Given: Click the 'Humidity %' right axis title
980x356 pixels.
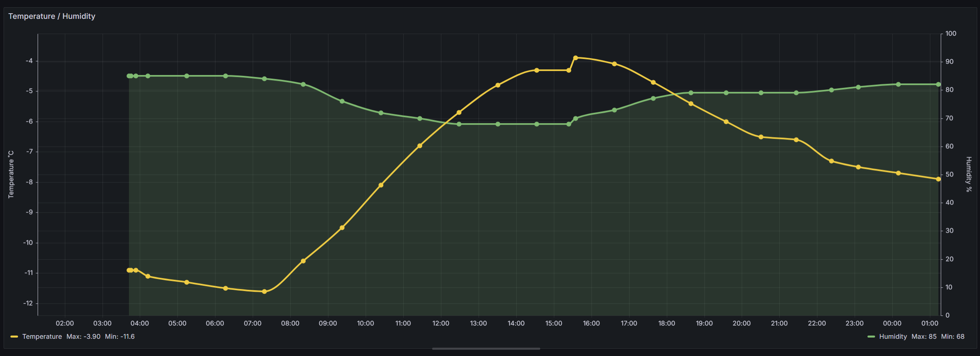Looking at the screenshot, I should [x=969, y=174].
